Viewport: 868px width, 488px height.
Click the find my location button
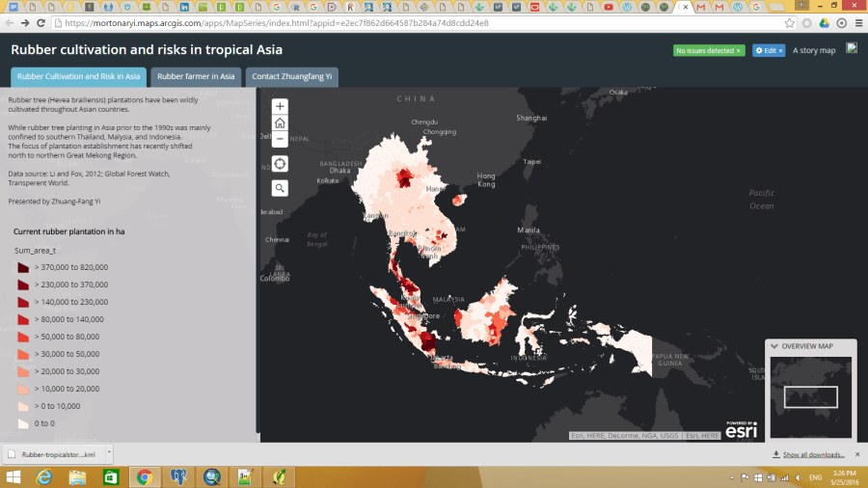coord(280,164)
